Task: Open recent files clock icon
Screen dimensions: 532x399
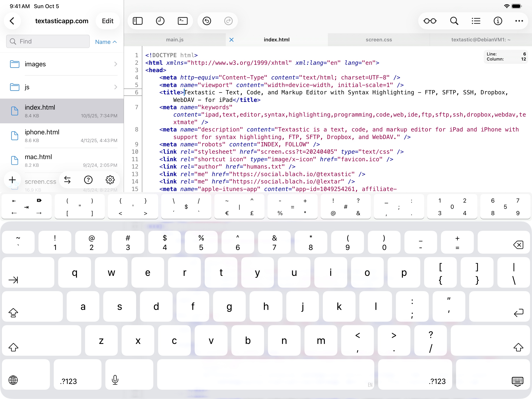Action: 160,21
